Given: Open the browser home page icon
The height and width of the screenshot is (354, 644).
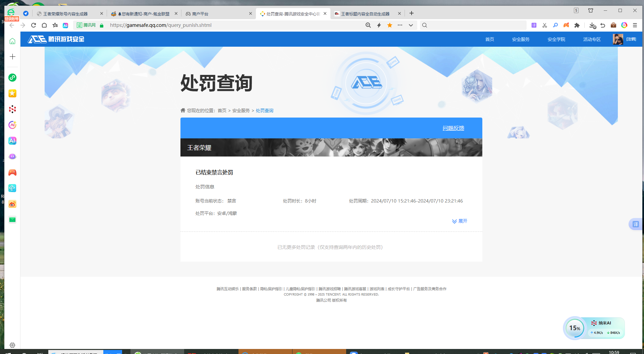Looking at the screenshot, I should [44, 25].
